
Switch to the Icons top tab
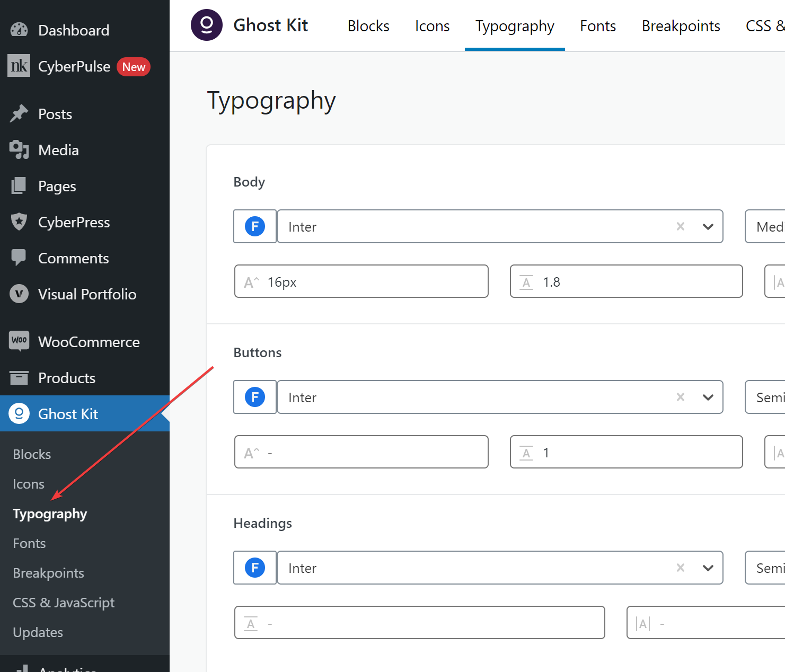pyautogui.click(x=432, y=26)
